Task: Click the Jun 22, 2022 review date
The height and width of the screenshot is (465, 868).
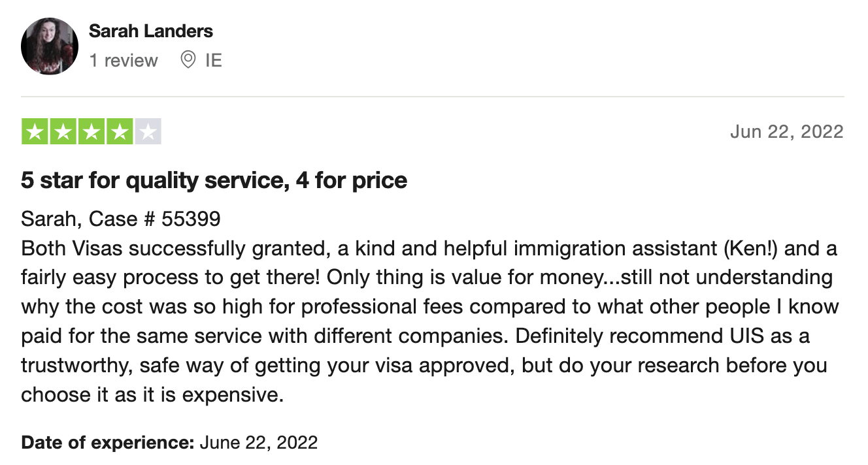Action: point(787,132)
